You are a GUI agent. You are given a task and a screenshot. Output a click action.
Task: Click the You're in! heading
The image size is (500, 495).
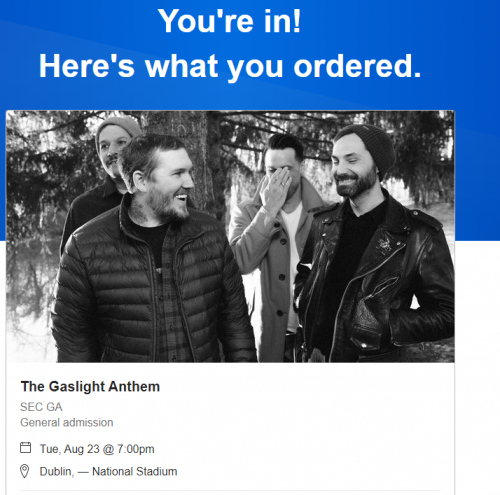(x=229, y=21)
